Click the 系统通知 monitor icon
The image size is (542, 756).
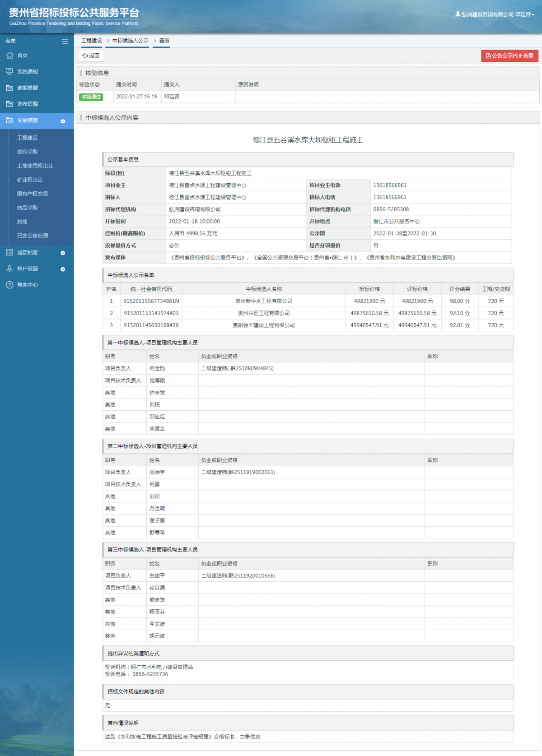point(9,72)
